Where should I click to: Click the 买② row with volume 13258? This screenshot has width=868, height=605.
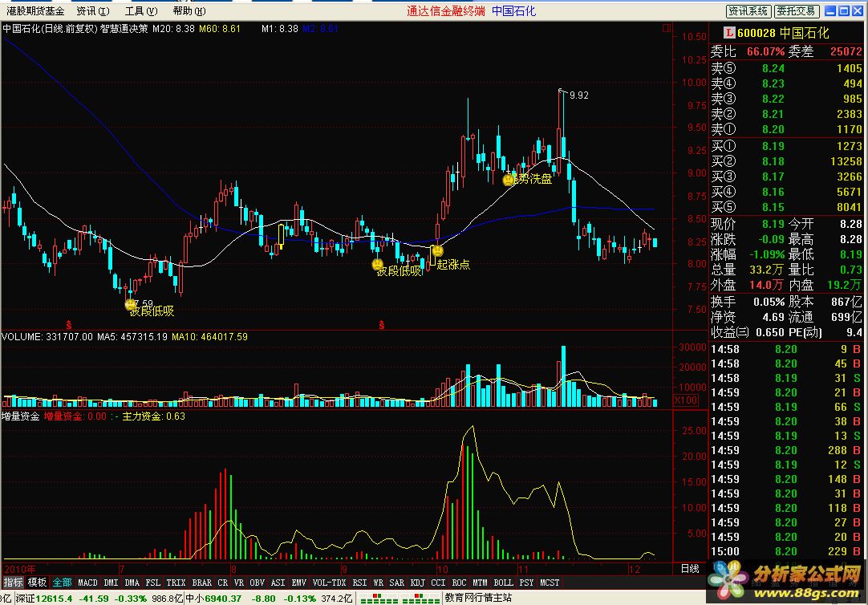tap(786, 161)
